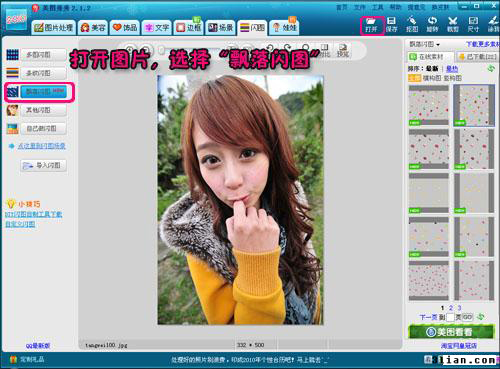
Task: Select the 抠图 cutout tool icon
Action: click(x=412, y=24)
